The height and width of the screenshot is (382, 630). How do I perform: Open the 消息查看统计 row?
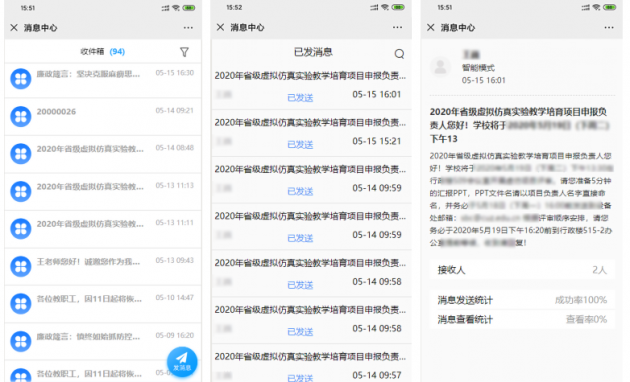522,319
